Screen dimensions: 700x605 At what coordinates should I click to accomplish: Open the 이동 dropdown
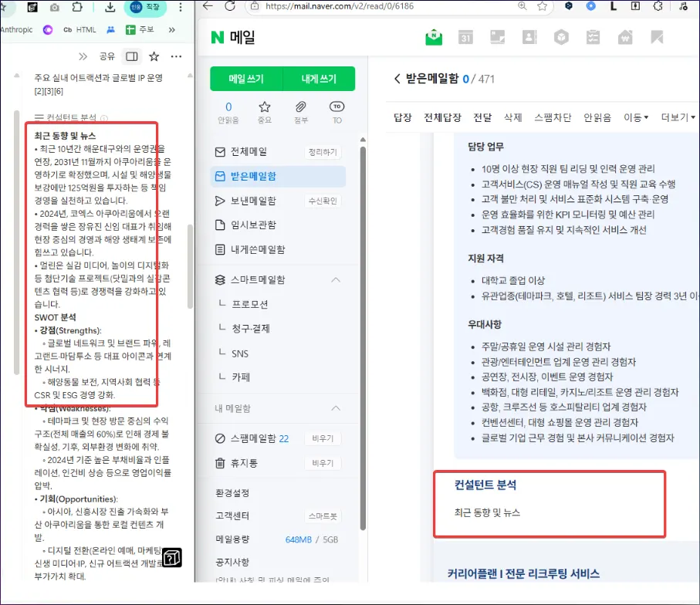636,117
